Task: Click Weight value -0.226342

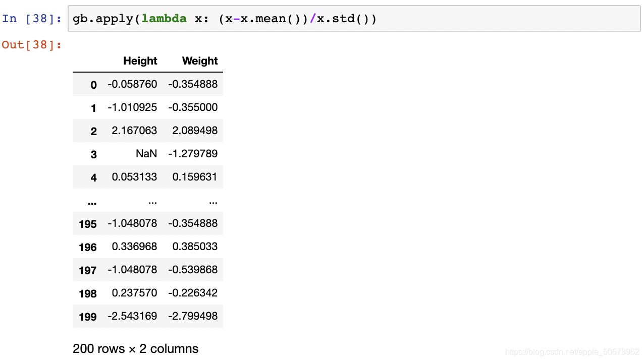Action: click(x=193, y=293)
